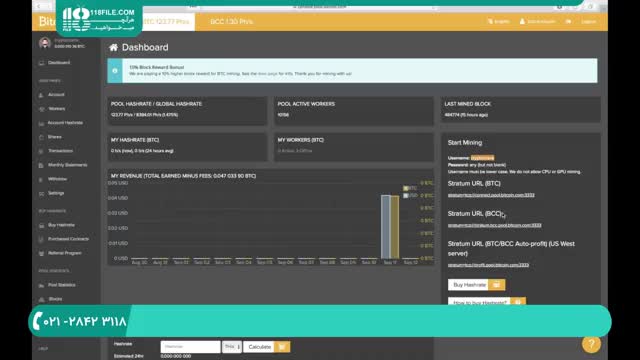Click the Dashboard home icon heading
The height and width of the screenshot is (360, 640).
[113, 47]
